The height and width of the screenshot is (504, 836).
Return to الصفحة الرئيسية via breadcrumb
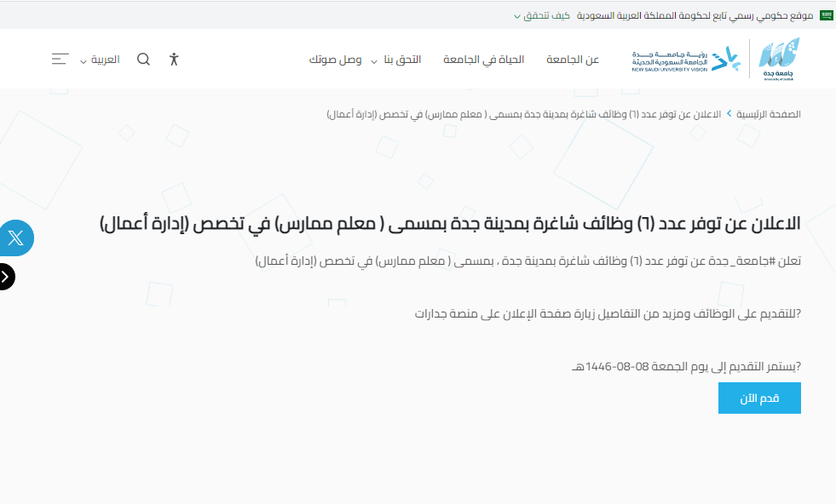point(769,114)
